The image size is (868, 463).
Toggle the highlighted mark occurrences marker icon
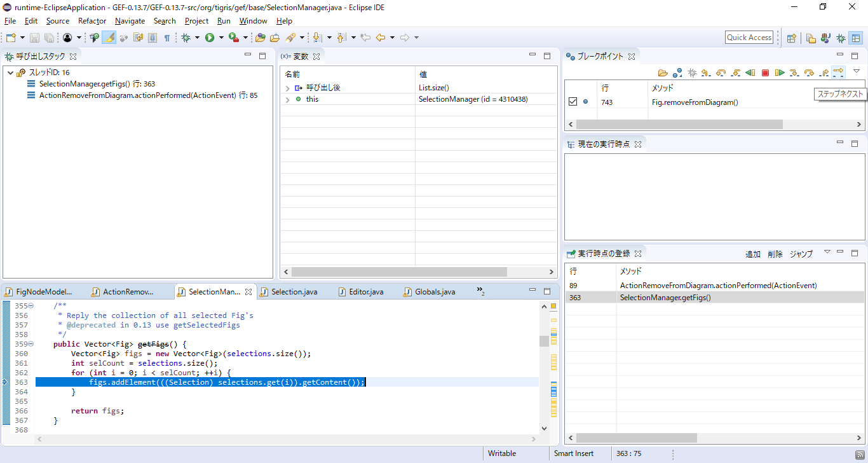pyautogui.click(x=109, y=38)
